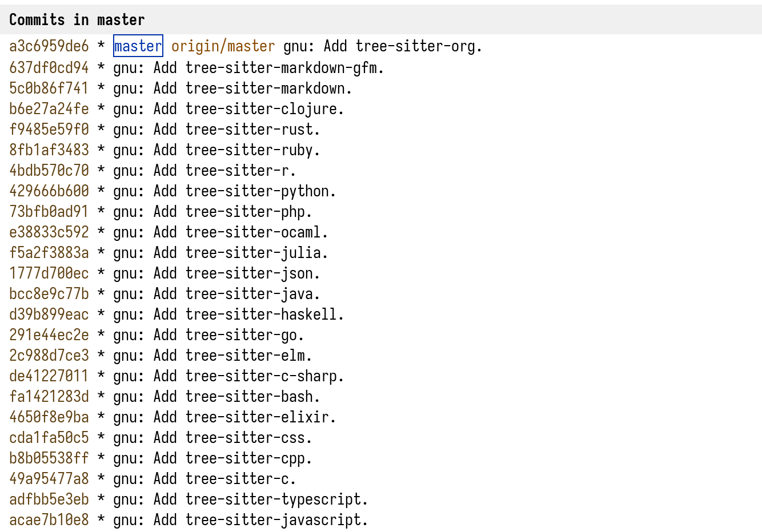Select commit hash acae7b10e8
762x532 pixels.
click(x=49, y=520)
